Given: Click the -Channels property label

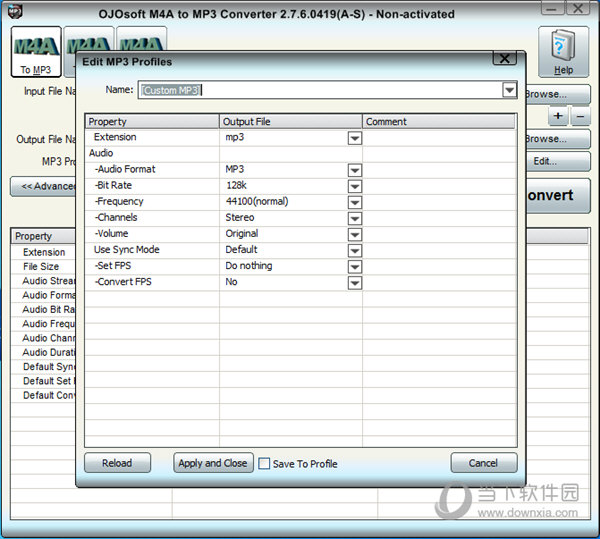Looking at the screenshot, I should (116, 218).
